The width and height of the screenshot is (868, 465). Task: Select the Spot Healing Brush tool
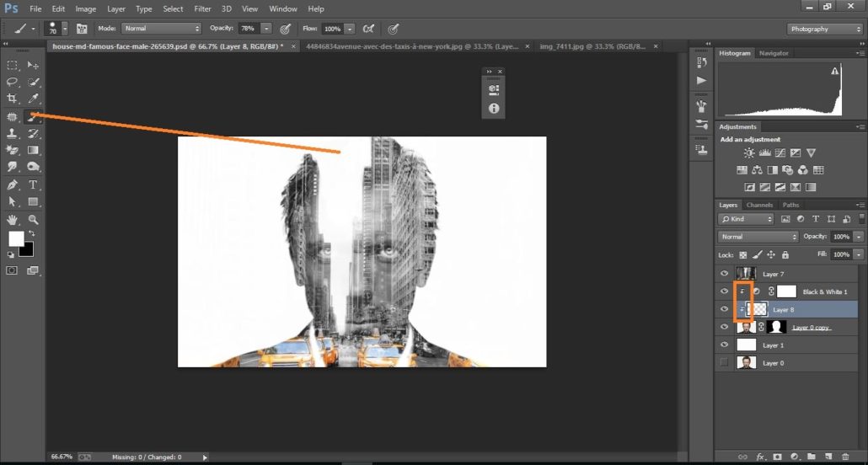(12, 116)
